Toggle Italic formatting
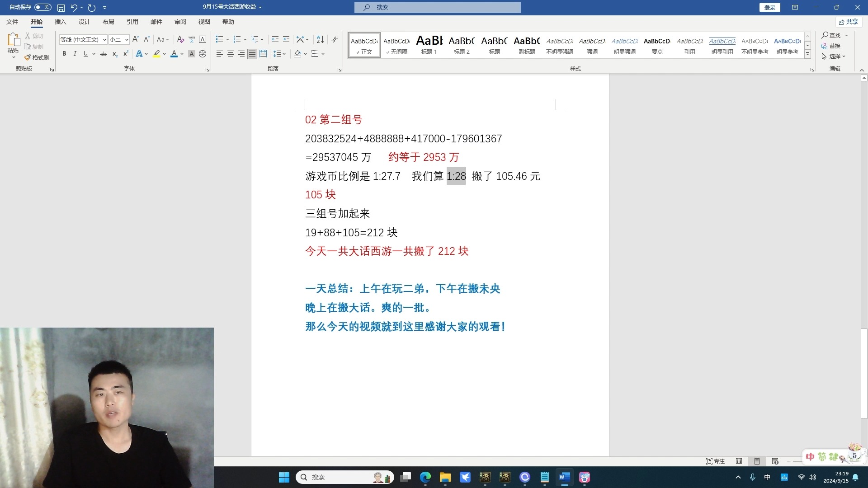The height and width of the screenshot is (488, 868). click(x=75, y=54)
